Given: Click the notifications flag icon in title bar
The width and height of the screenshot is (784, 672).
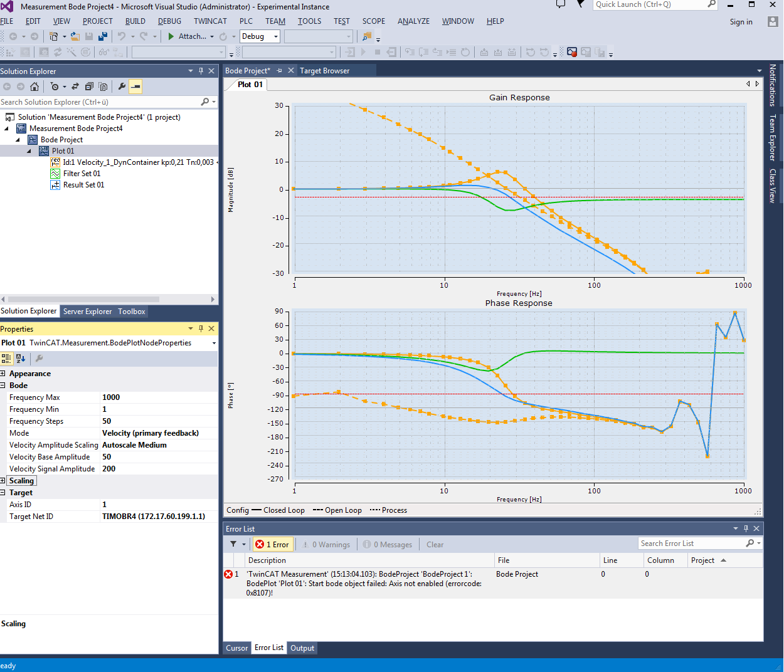Looking at the screenshot, I should tap(581, 4).
